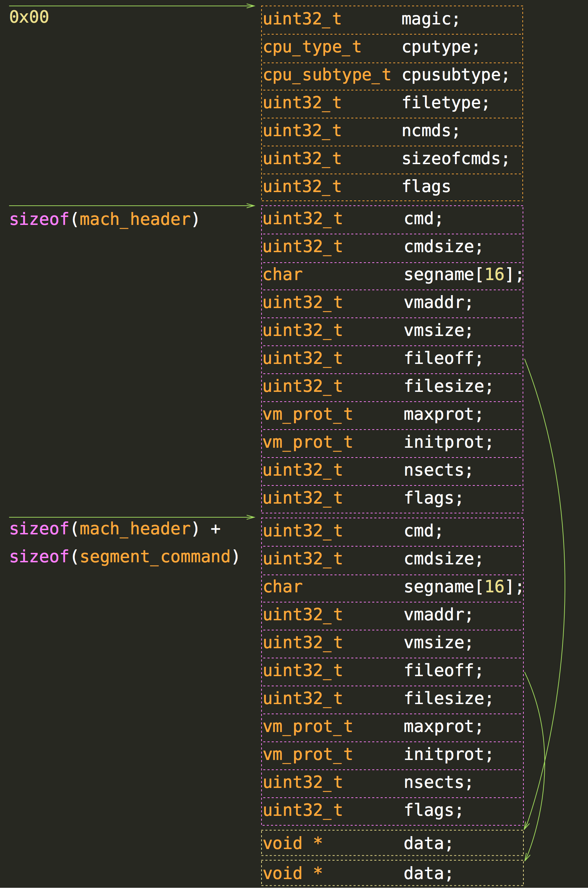This screenshot has height=892, width=588.
Task: Click uint32_t in the filetype row
Action: (302, 103)
